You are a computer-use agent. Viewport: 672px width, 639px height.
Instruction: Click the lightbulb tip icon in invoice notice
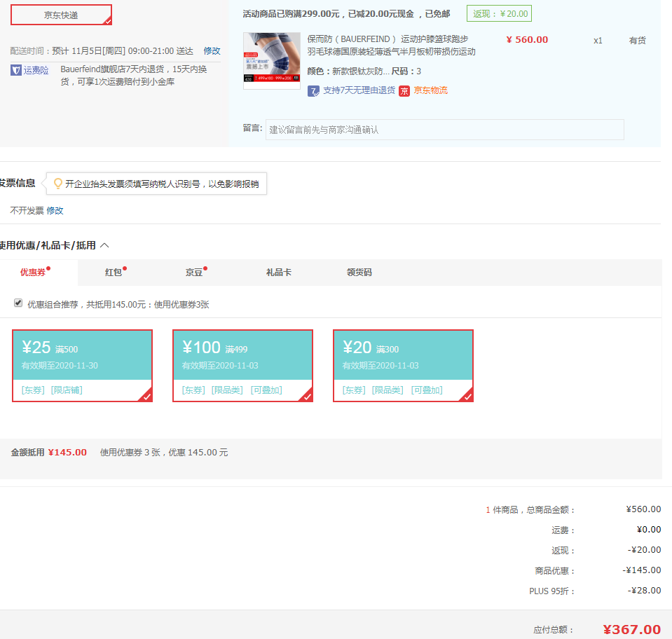click(58, 184)
